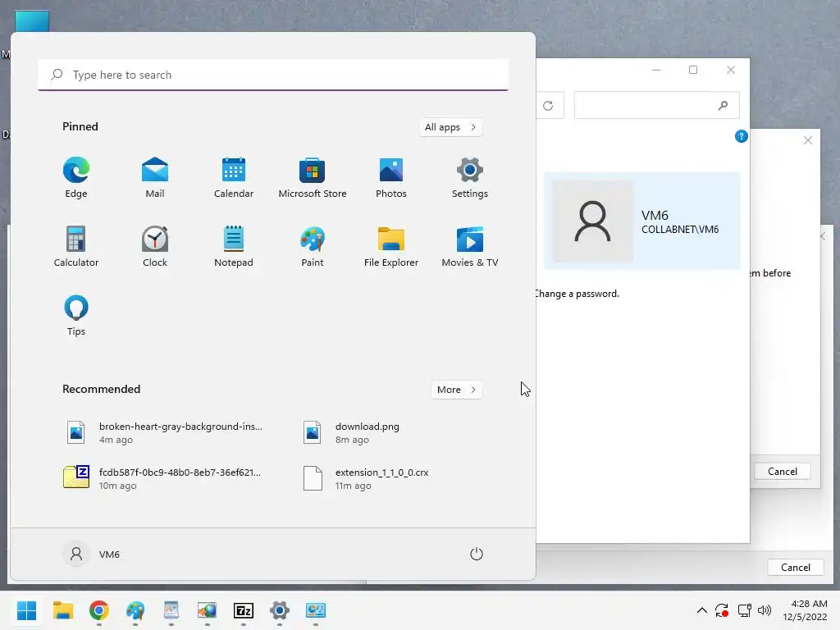Viewport: 840px width, 630px height.
Task: Open extension_1_1_0_0.crx recommended file
Action: 367,478
